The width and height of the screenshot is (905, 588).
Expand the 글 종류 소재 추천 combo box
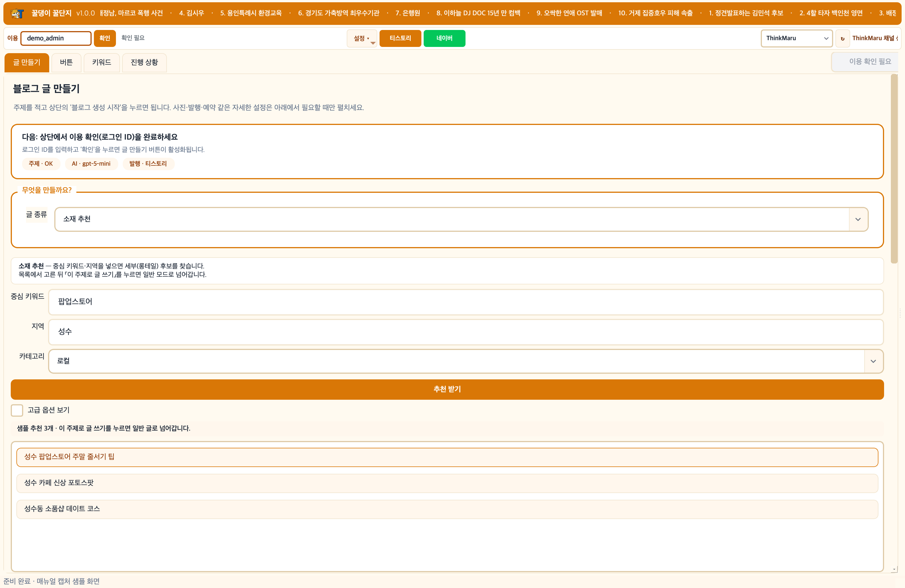tap(461, 219)
